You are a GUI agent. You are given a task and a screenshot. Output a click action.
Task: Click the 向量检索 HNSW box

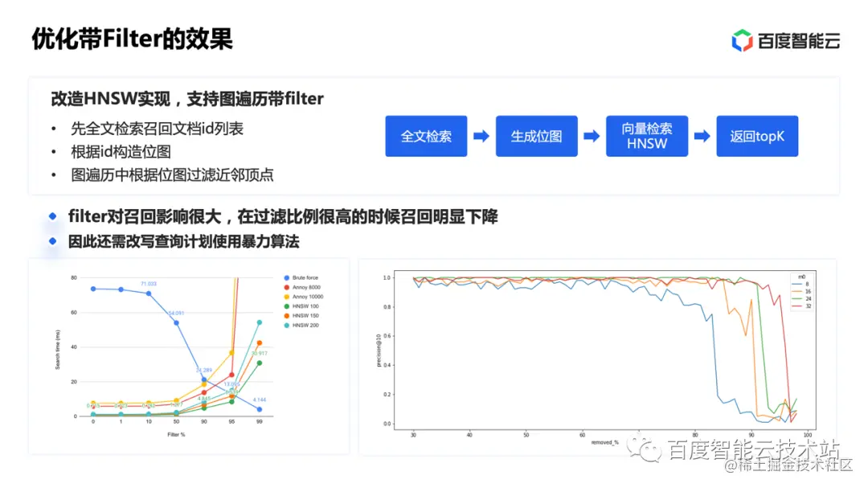[x=647, y=136]
